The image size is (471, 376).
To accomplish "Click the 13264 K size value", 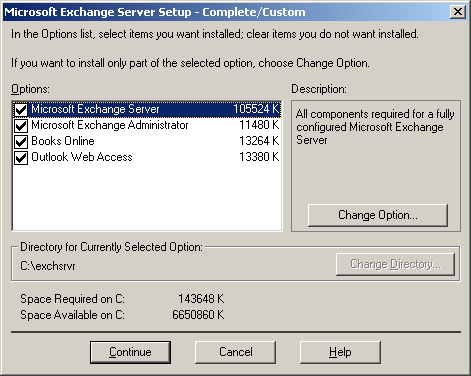I will [259, 141].
